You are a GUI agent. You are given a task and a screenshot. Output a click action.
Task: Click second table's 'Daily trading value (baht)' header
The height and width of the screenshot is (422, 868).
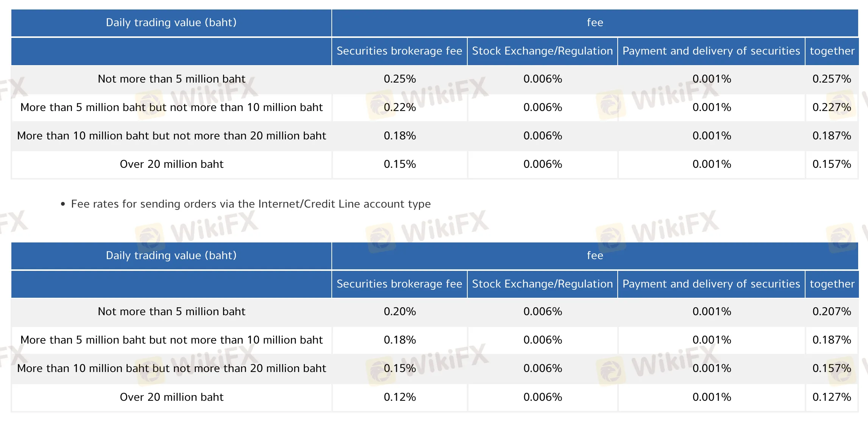[x=171, y=256]
